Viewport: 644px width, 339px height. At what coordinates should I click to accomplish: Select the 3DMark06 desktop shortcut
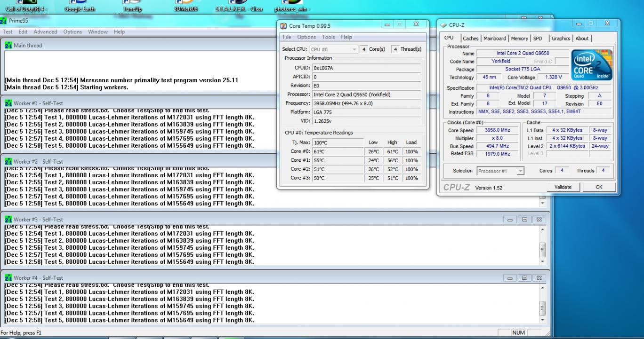point(185,7)
